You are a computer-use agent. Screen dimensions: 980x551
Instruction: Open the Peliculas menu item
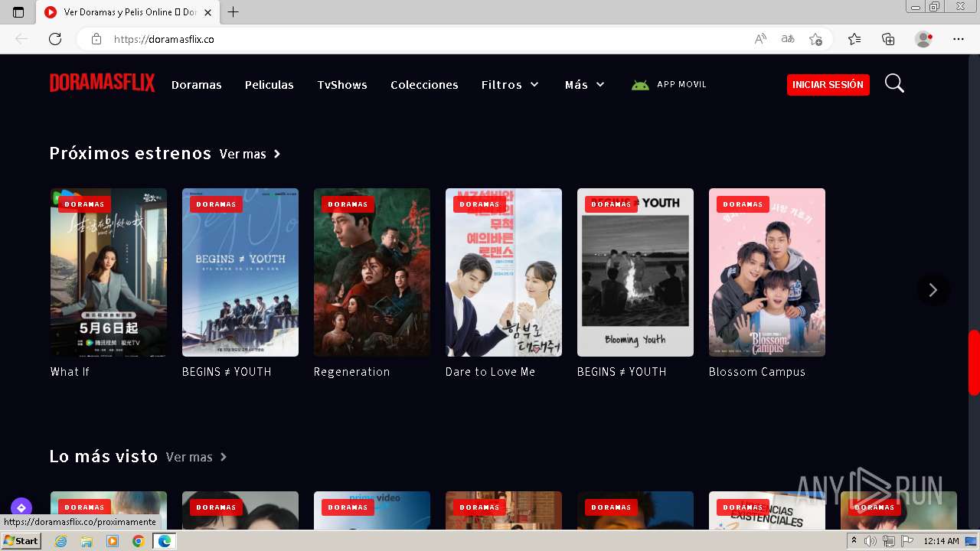269,85
